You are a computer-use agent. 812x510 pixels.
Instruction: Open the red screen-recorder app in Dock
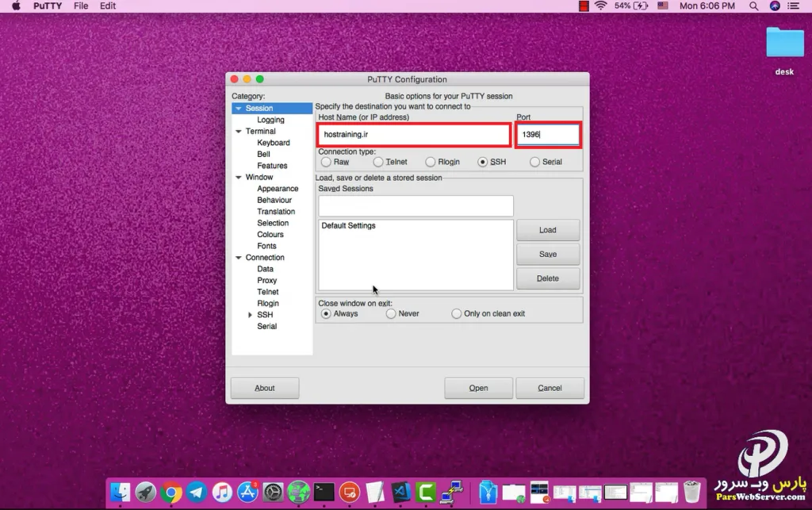click(x=350, y=492)
